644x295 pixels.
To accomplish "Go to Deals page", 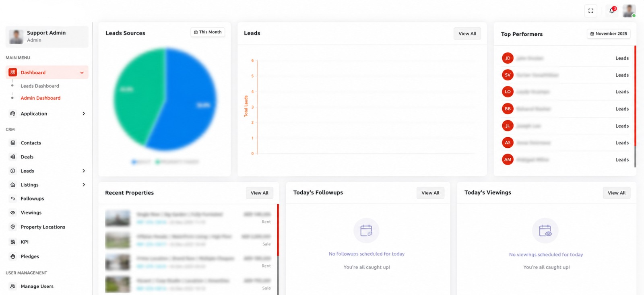I will click(x=27, y=157).
